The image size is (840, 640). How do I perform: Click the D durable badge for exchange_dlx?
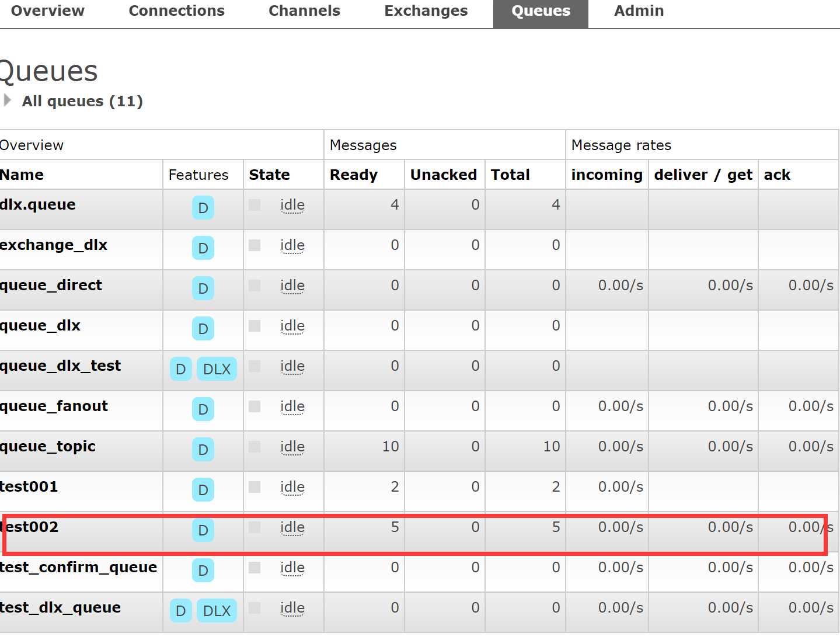coord(203,248)
